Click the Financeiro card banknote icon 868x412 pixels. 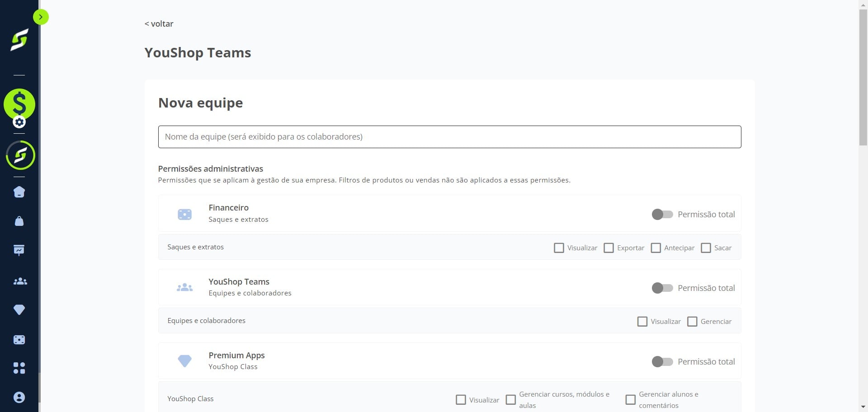(184, 214)
